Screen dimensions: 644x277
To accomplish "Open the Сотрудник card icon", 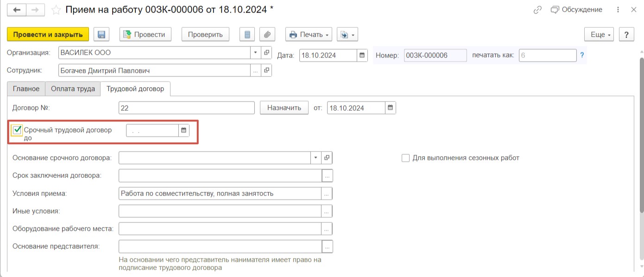I will click(x=266, y=70).
